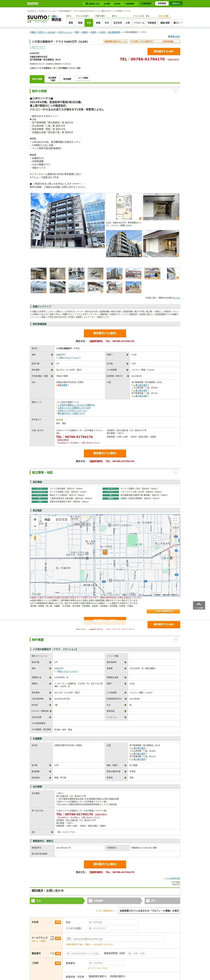
Task: Click 価格更新お知らせメール button
Action: tap(115, 41)
